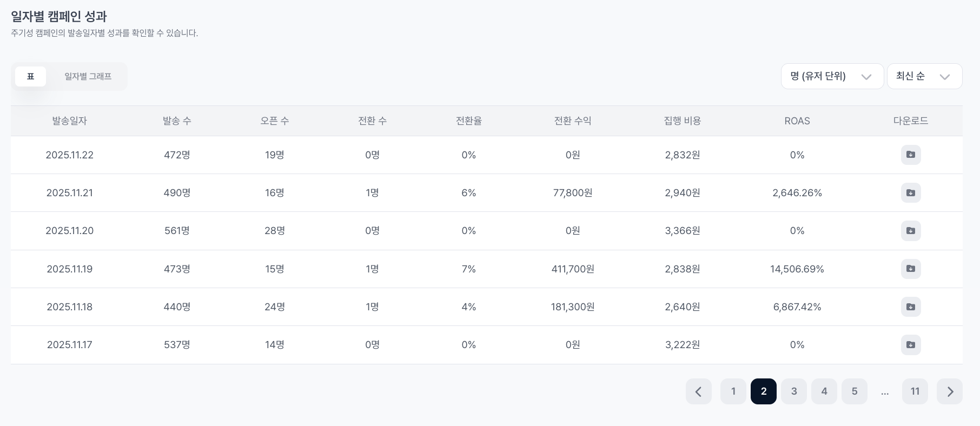Viewport: 980px width, 426px height.
Task: Select the 2025.11.21 date cell
Action: (69, 193)
